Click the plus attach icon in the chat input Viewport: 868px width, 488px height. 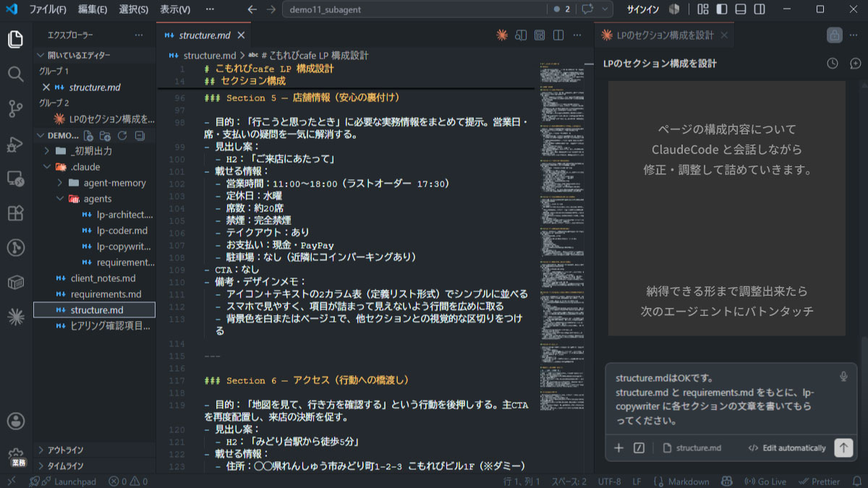point(618,448)
